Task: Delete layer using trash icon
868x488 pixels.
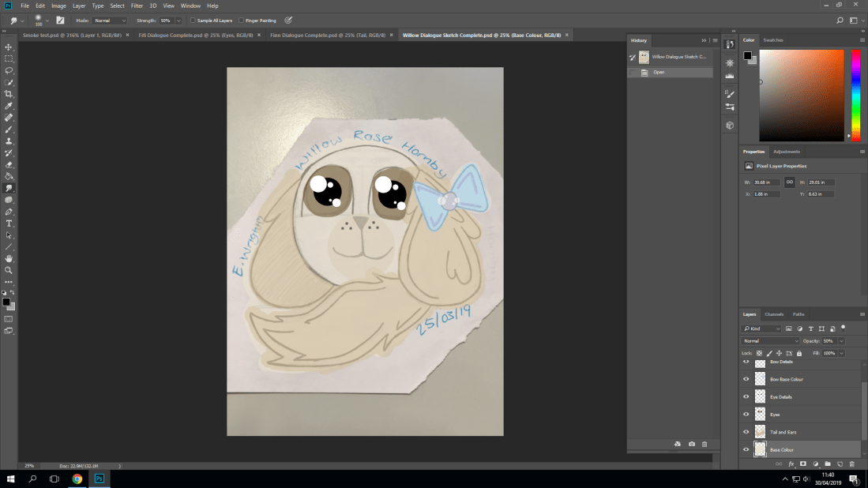Action: [851, 464]
